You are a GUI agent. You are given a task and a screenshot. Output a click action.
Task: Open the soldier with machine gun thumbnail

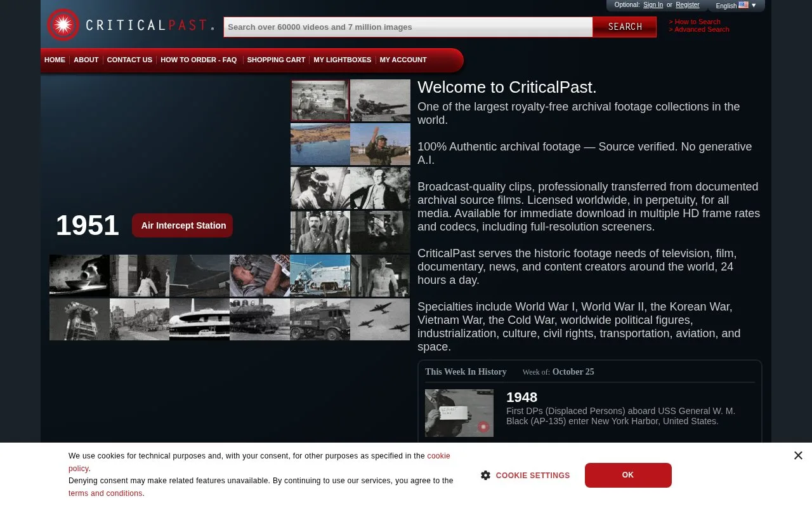click(x=380, y=100)
